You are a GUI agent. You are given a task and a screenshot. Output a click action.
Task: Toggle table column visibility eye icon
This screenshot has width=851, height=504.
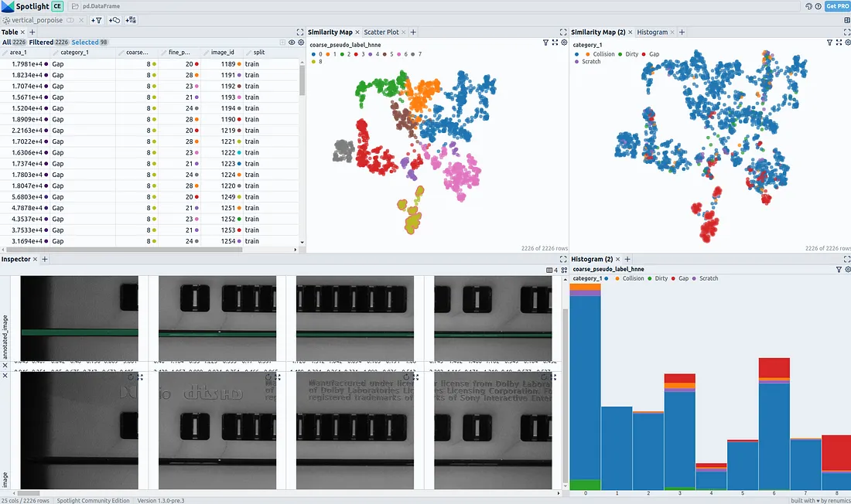(292, 43)
